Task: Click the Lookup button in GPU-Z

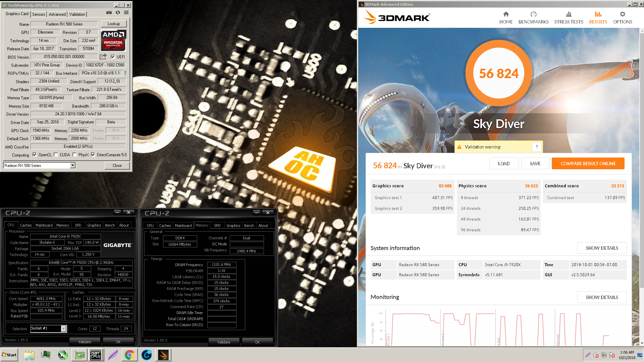Action: 114,24
